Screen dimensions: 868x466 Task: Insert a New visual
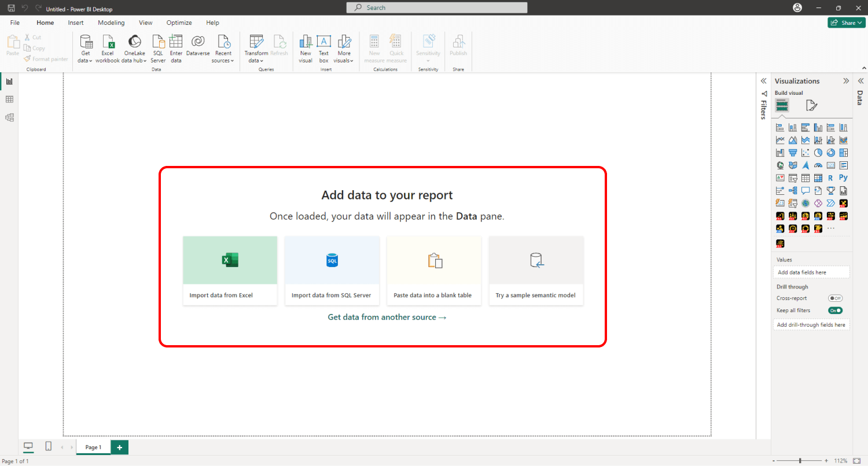(306, 49)
